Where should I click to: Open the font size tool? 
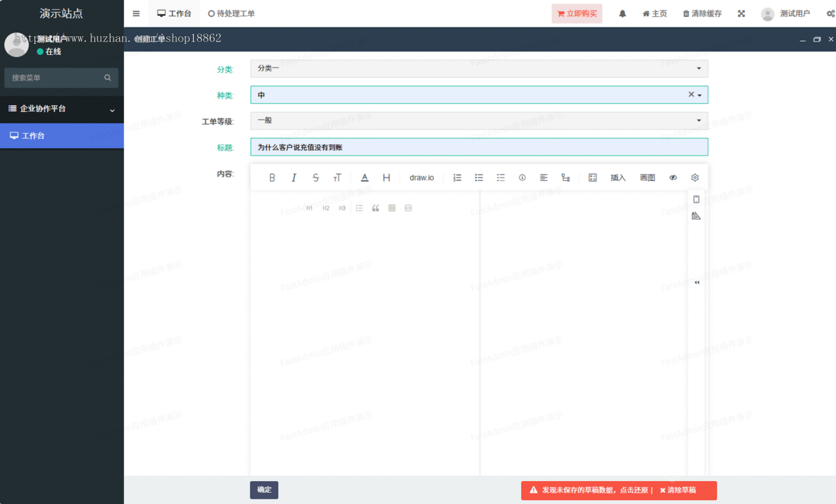pos(337,178)
